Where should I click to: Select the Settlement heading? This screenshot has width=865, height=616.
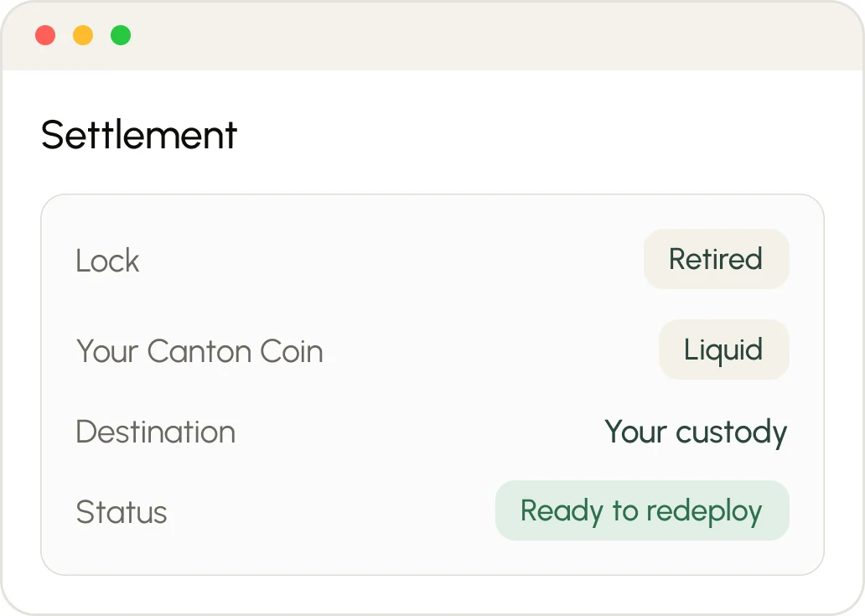(139, 135)
